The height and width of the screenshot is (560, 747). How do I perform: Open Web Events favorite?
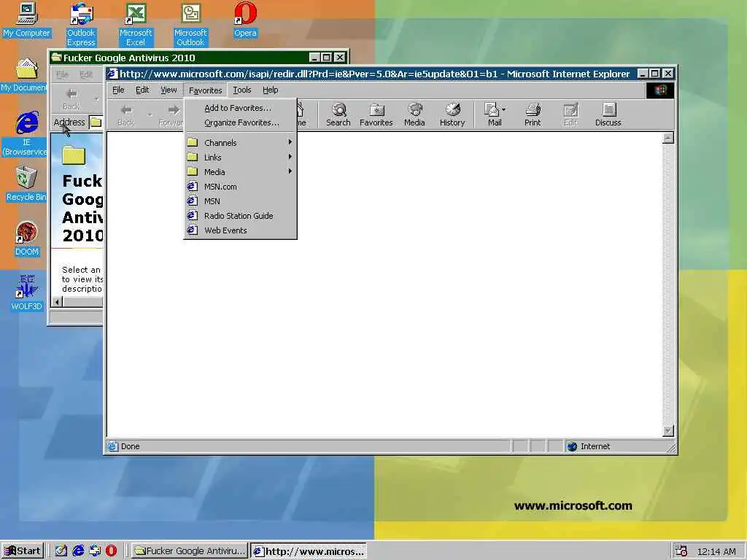[x=240, y=230]
